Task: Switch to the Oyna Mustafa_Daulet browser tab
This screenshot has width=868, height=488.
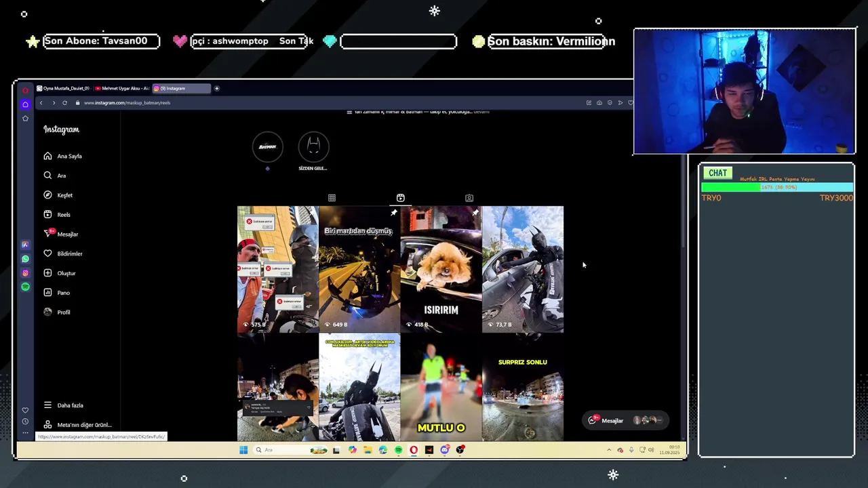Action: pyautogui.click(x=63, y=88)
